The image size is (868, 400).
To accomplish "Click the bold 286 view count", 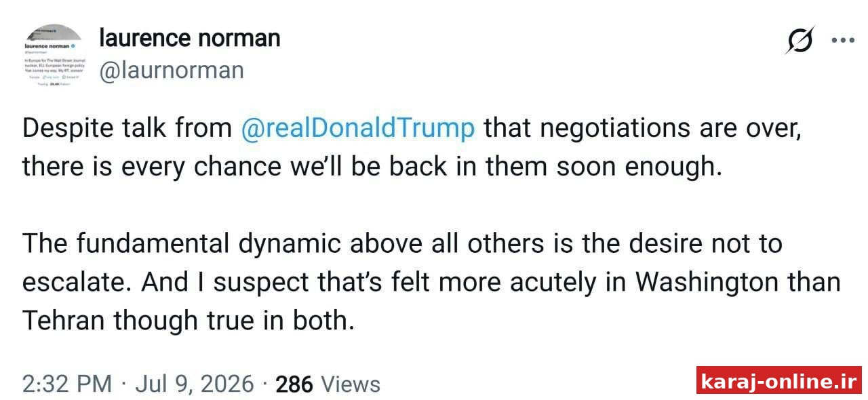I will (x=294, y=384).
